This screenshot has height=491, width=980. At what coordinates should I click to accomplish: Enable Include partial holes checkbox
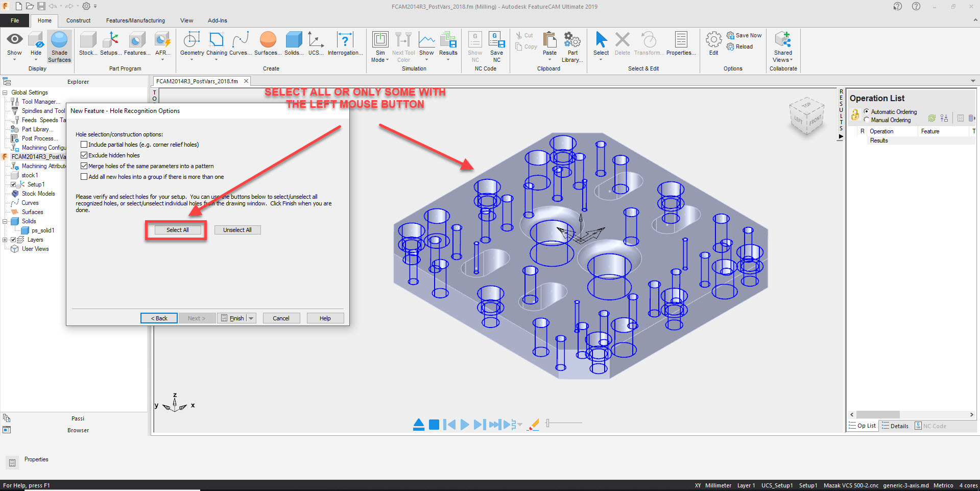84,145
